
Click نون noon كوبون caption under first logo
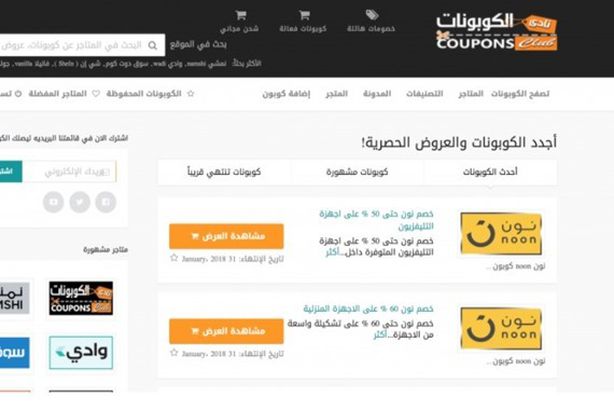point(516,266)
